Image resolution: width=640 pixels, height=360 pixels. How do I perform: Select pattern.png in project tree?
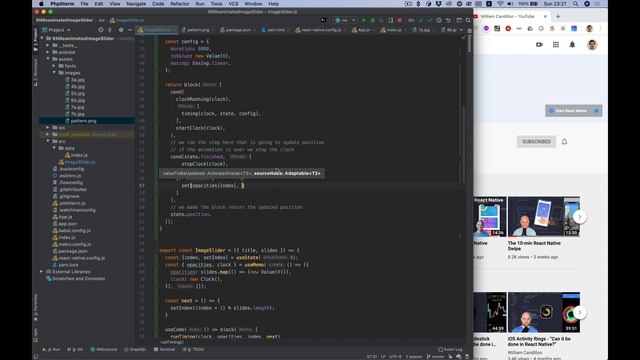click(83, 121)
